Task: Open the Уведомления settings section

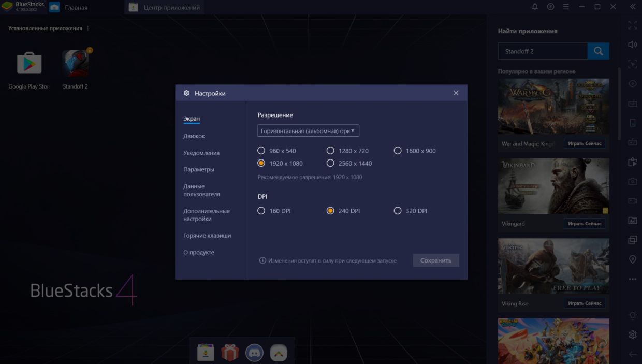Action: coord(201,153)
